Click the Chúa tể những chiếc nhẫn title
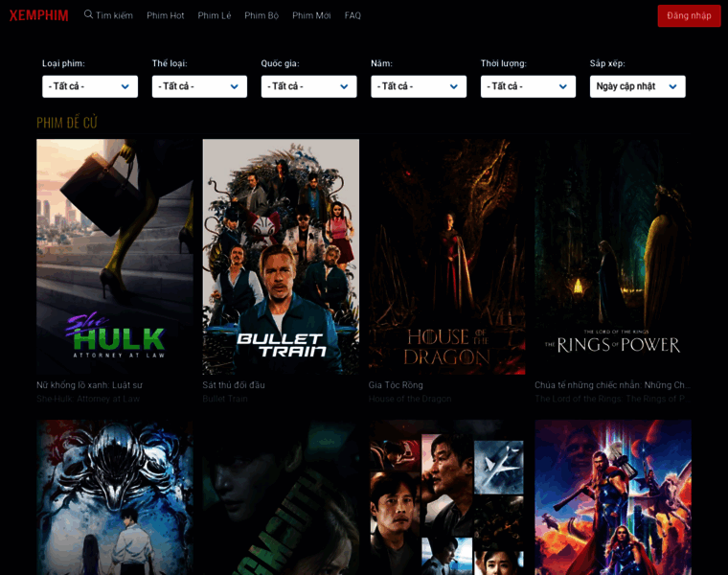The height and width of the screenshot is (575, 728). tap(612, 385)
